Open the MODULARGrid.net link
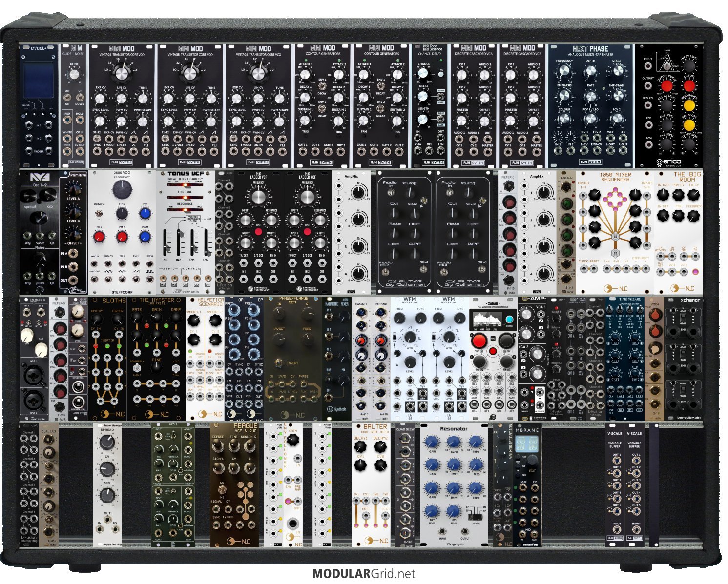The height and width of the screenshot is (584, 728). pyautogui.click(x=364, y=574)
